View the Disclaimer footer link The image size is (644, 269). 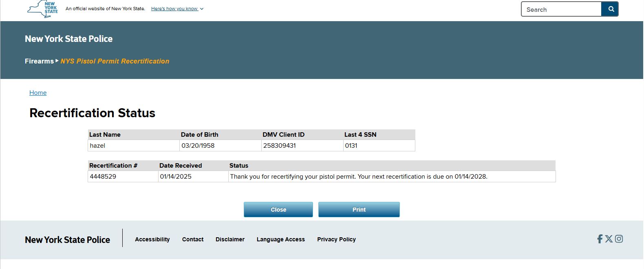[230, 239]
